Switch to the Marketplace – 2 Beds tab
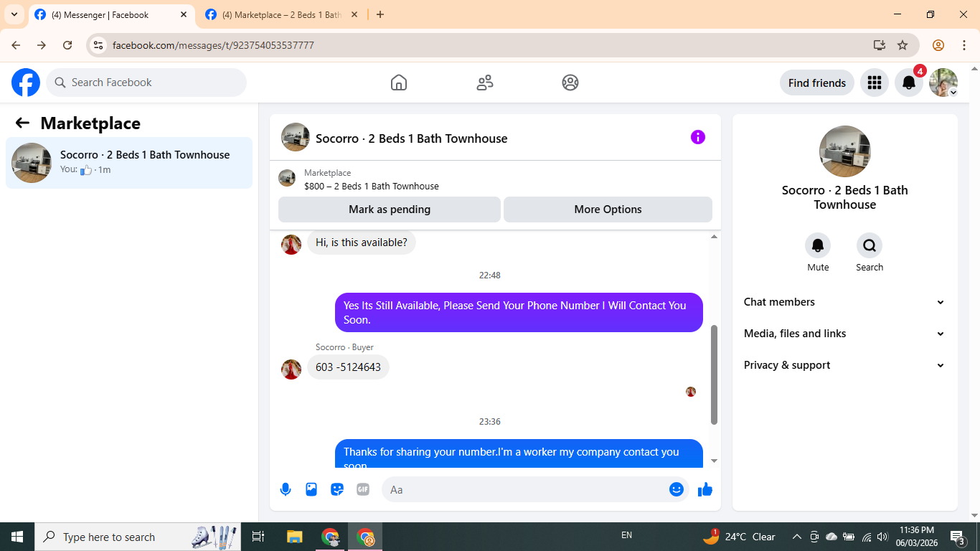 [x=282, y=14]
